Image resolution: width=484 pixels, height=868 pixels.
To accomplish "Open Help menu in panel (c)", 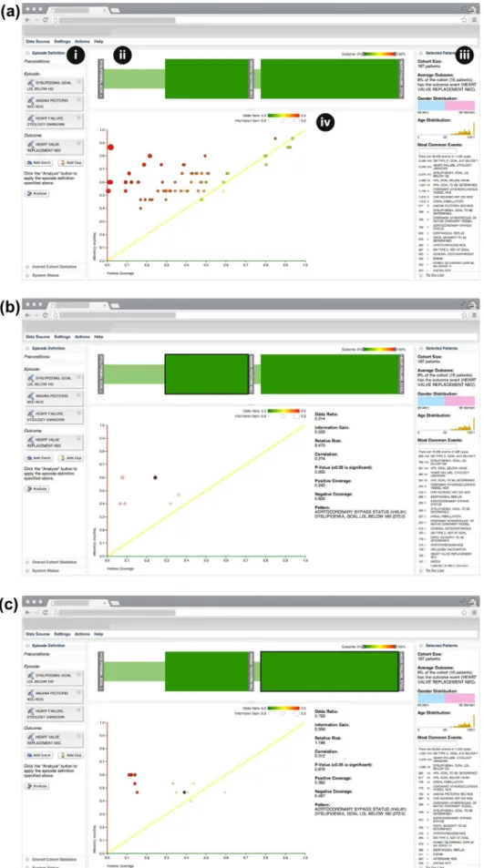I will 98,634.
